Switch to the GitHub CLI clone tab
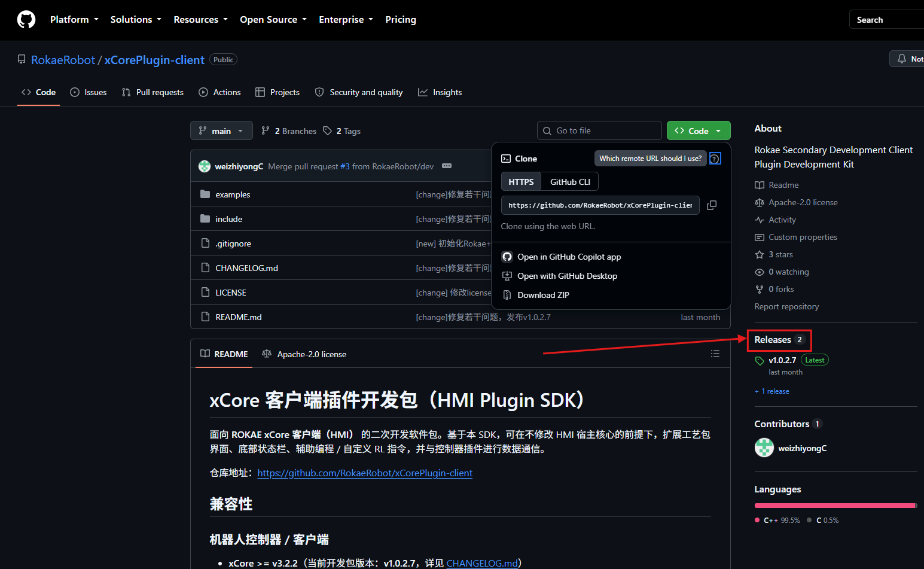The image size is (924, 569). coord(570,182)
